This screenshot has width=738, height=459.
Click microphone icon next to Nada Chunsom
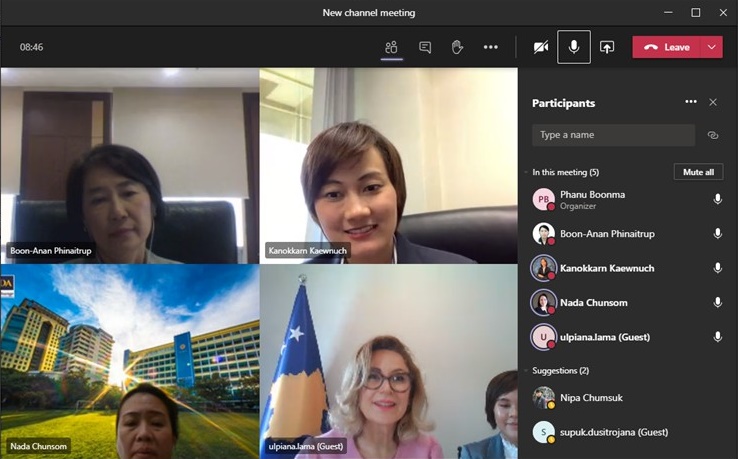pyautogui.click(x=717, y=302)
